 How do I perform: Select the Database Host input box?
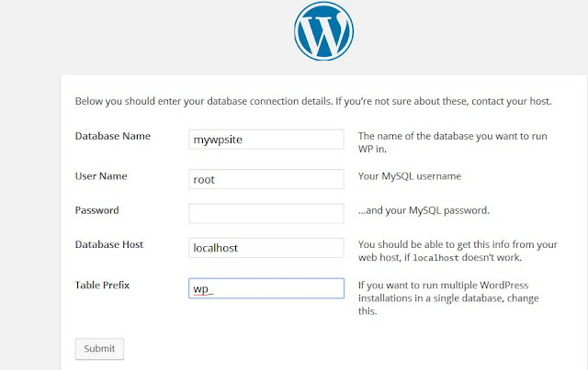[266, 248]
